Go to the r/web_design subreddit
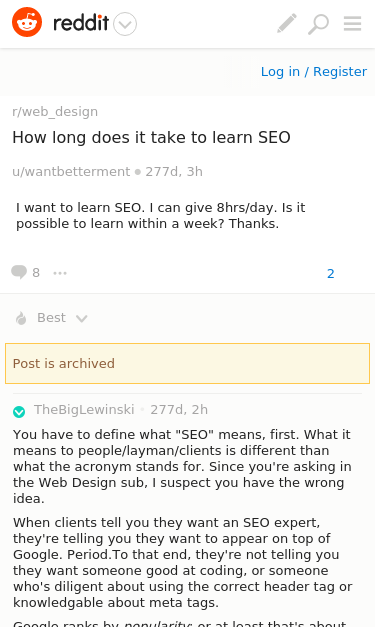The image size is (375, 627). 55,112
